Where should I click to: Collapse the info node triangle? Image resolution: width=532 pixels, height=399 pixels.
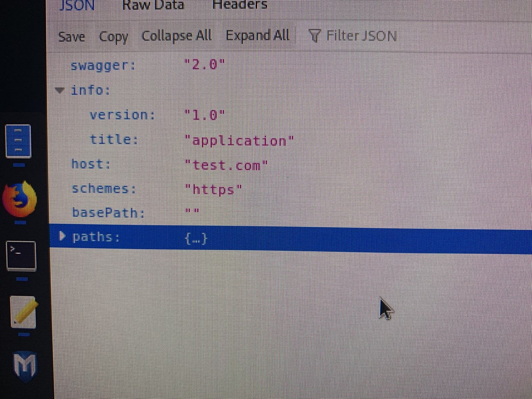(x=60, y=90)
